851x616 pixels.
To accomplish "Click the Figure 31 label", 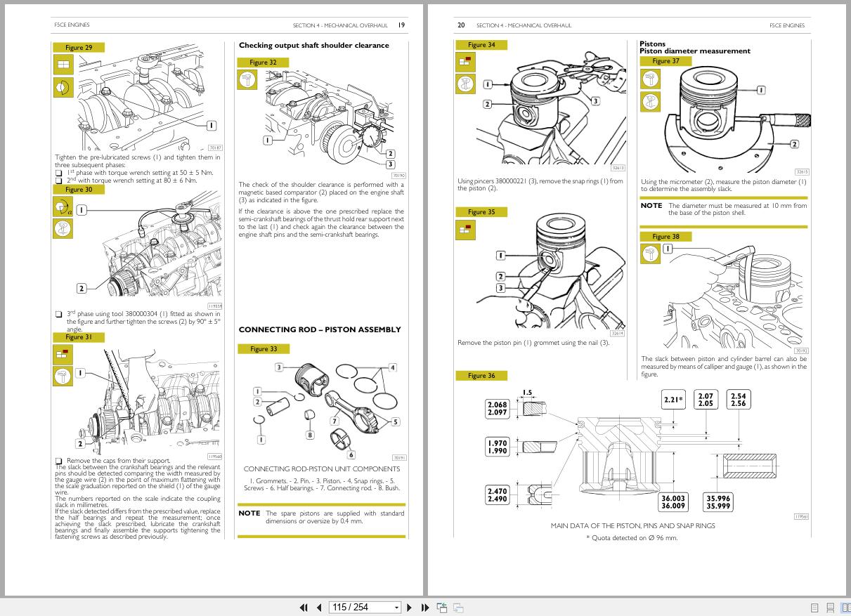I will pos(79,337).
